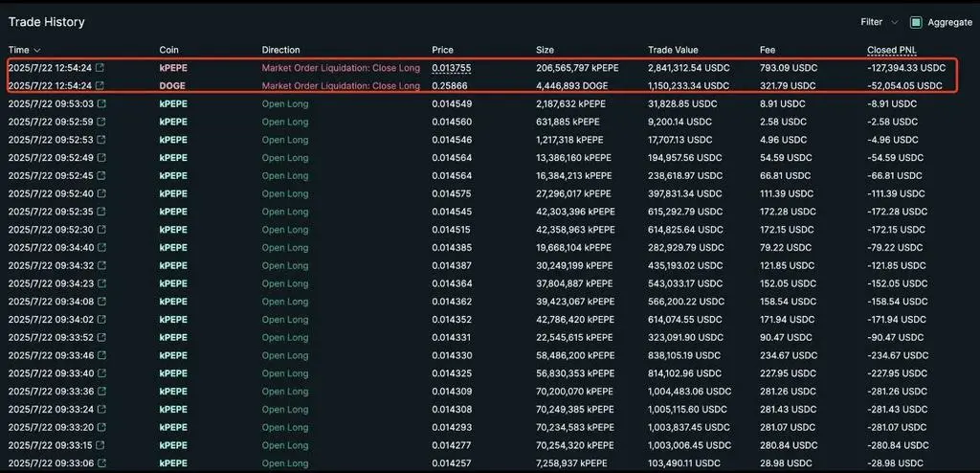This screenshot has height=473, width=980.
Task: Open explorer link icon for 09:33:46 trade
Action: coord(101,355)
